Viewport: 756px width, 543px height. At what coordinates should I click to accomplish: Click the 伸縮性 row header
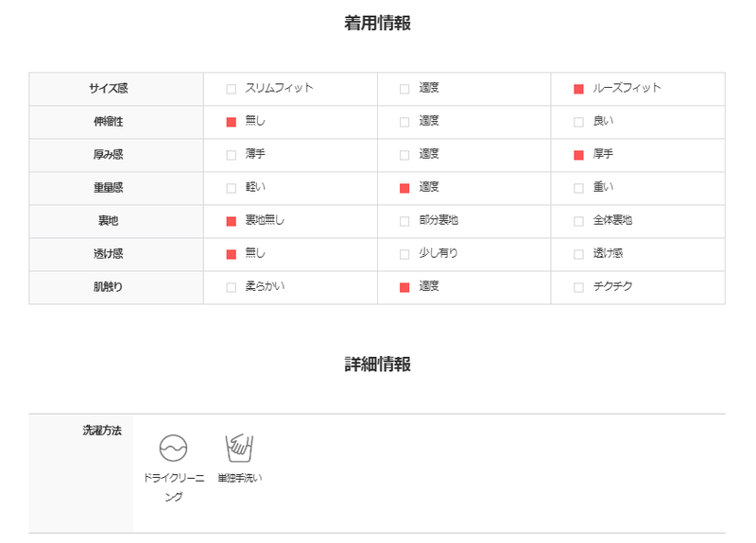click(x=116, y=122)
